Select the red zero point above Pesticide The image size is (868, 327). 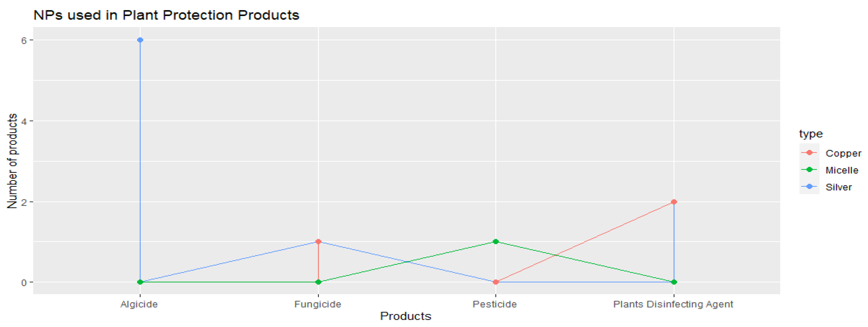(x=496, y=282)
